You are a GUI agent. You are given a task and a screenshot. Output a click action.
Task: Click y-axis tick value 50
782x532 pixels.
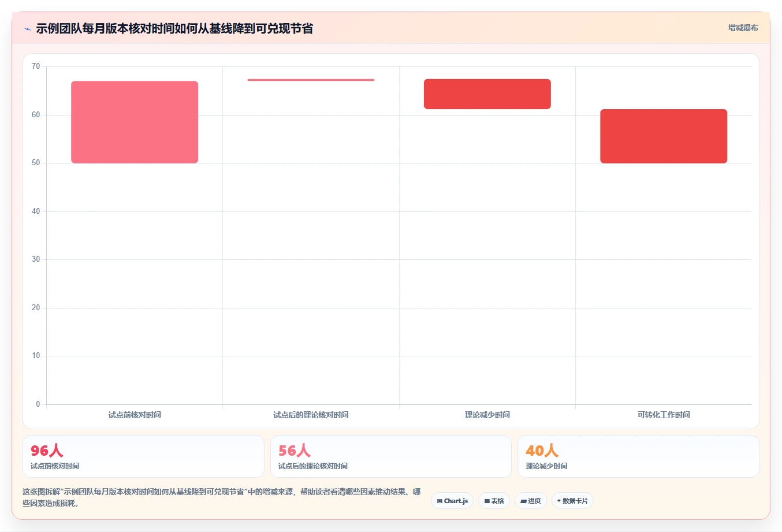pos(36,163)
